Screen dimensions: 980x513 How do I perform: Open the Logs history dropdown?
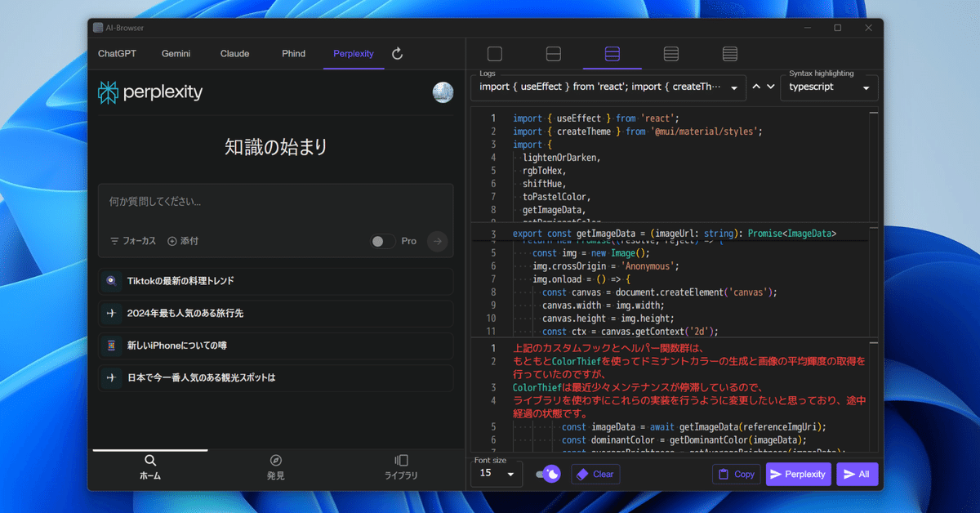[608, 87]
